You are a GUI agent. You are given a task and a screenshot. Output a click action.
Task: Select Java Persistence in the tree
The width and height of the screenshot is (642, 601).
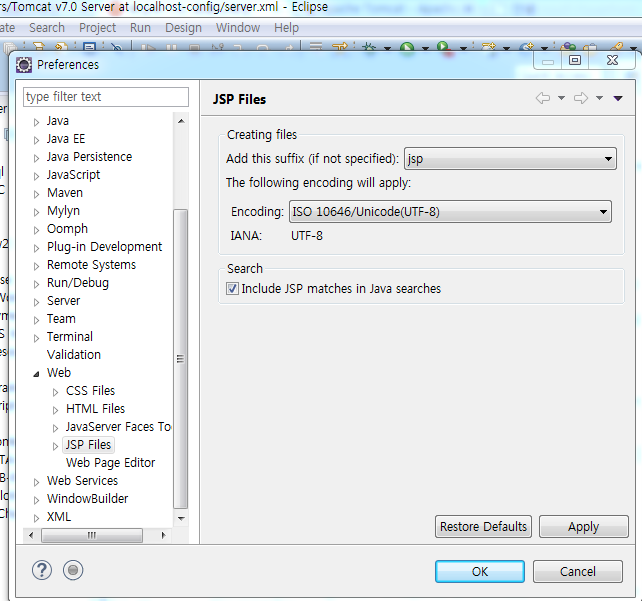click(x=89, y=157)
